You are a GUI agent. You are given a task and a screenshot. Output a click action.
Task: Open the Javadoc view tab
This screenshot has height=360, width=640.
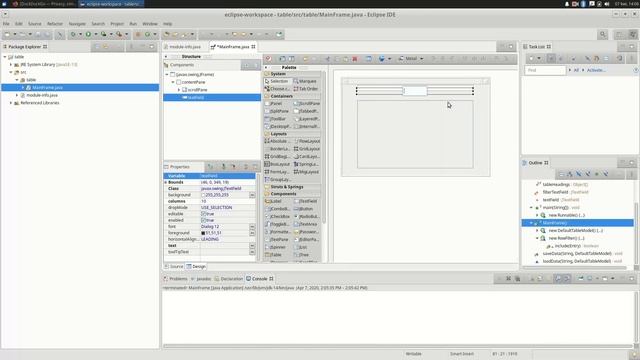(x=201, y=279)
